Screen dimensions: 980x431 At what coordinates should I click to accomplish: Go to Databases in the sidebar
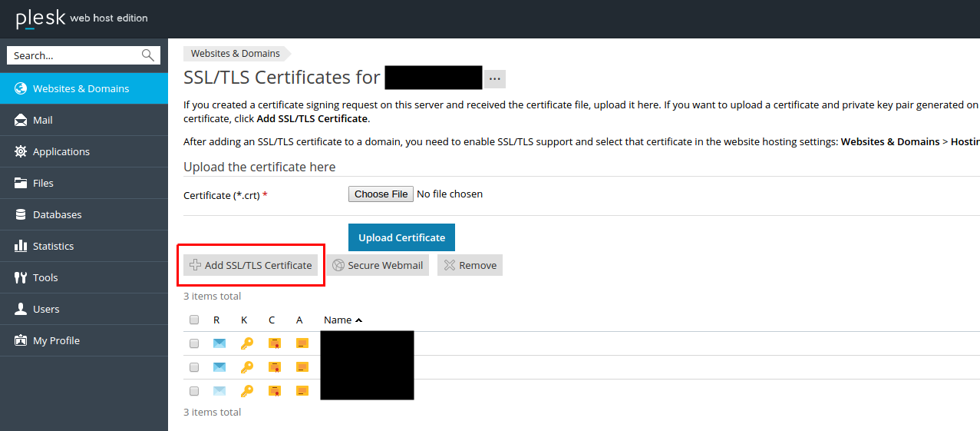click(57, 214)
